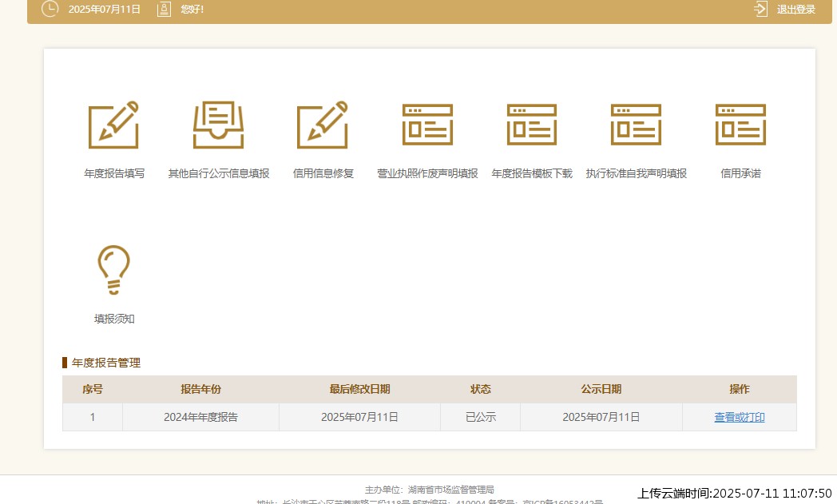Screen dimensions: 837x504
Task: Click the 年度报告填写 label
Action: click(114, 173)
